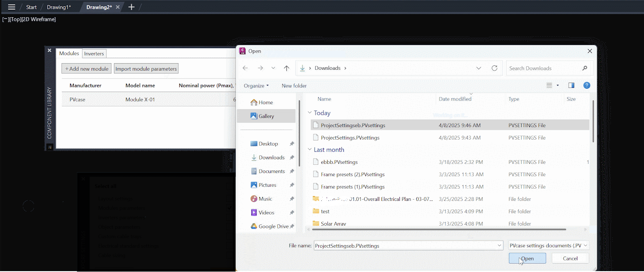Select the test folder
644x272 pixels.
450,212
